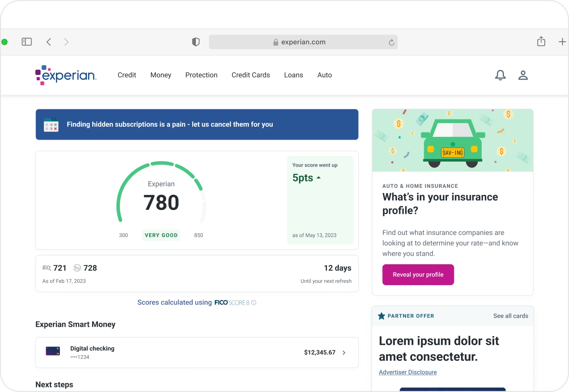The height and width of the screenshot is (392, 569).
Task: Click the AUTO & HOME INSURANCE label
Action: [x=420, y=186]
